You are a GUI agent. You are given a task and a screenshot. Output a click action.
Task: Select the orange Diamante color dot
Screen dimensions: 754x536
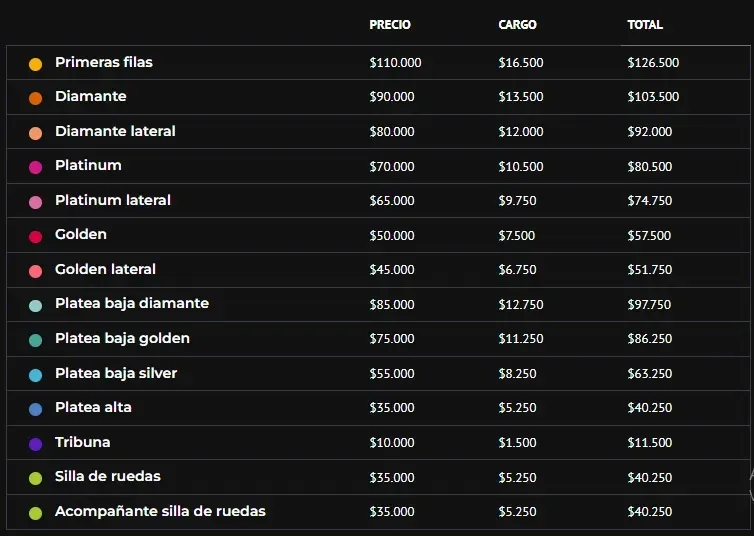(x=36, y=98)
